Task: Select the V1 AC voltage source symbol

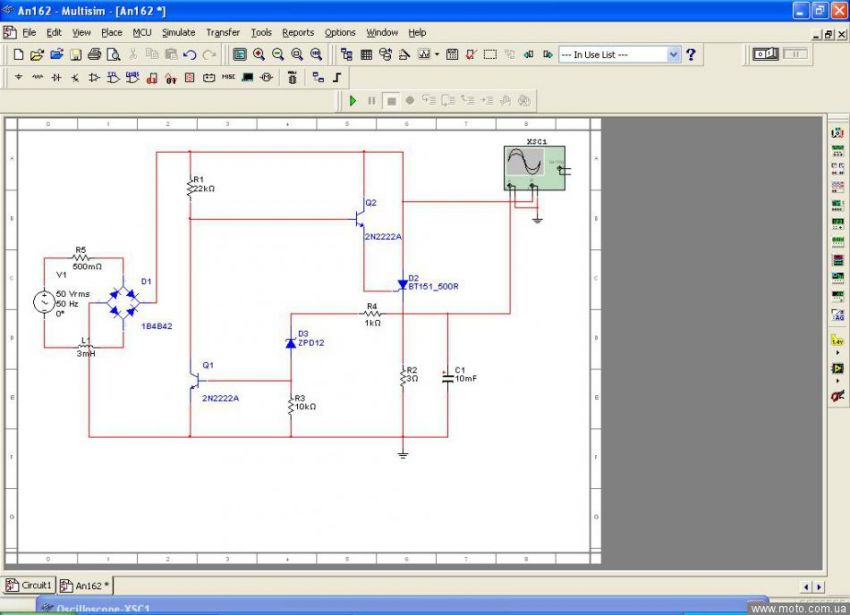Action: coord(44,302)
